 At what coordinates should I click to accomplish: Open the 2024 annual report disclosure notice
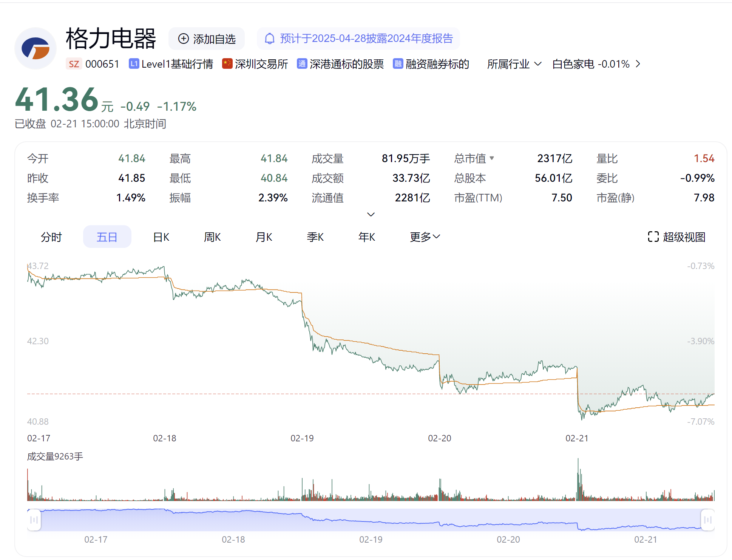(x=366, y=39)
